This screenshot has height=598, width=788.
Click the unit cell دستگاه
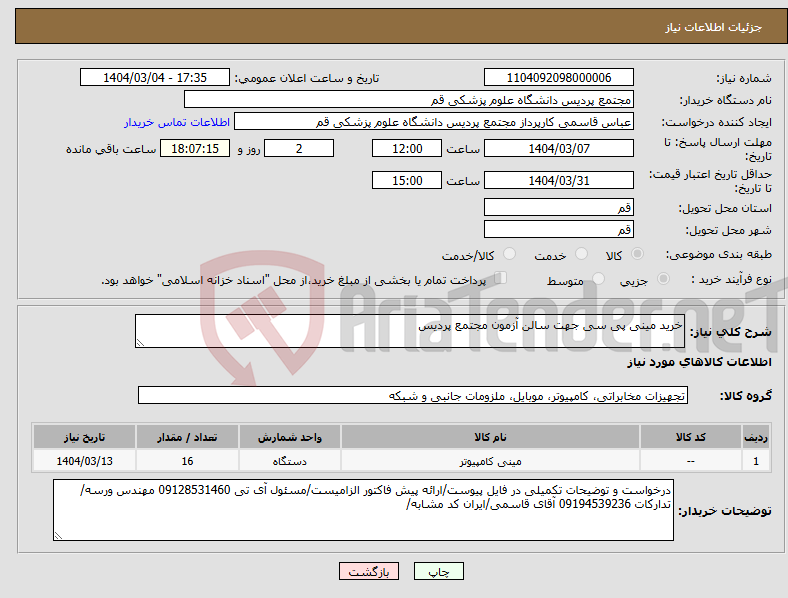pos(290,461)
